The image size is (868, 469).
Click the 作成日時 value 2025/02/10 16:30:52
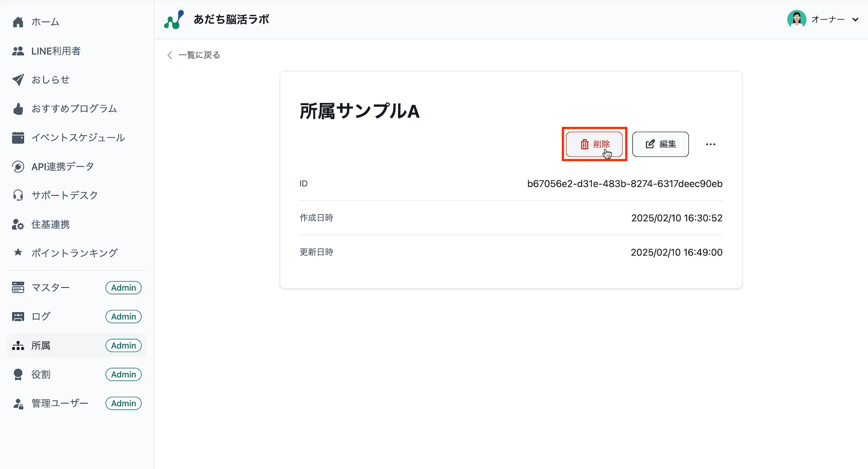[x=677, y=218]
